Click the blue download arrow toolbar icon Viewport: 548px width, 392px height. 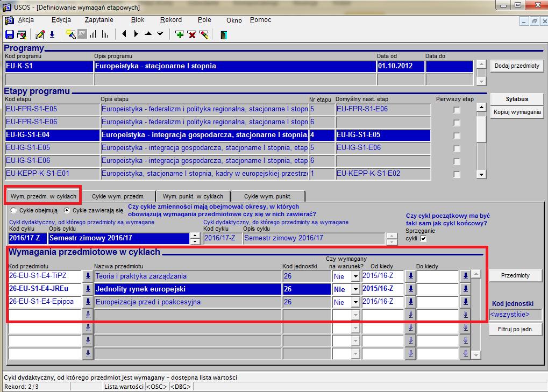click(52, 34)
